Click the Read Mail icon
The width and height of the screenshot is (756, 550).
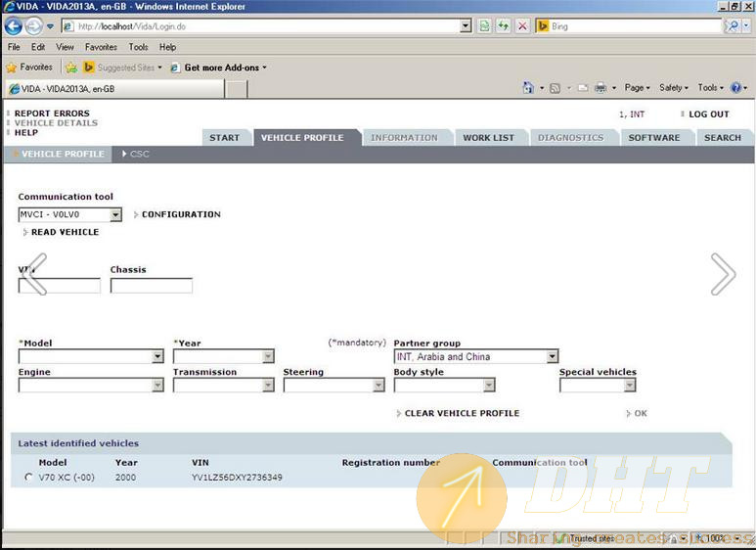pyautogui.click(x=583, y=88)
